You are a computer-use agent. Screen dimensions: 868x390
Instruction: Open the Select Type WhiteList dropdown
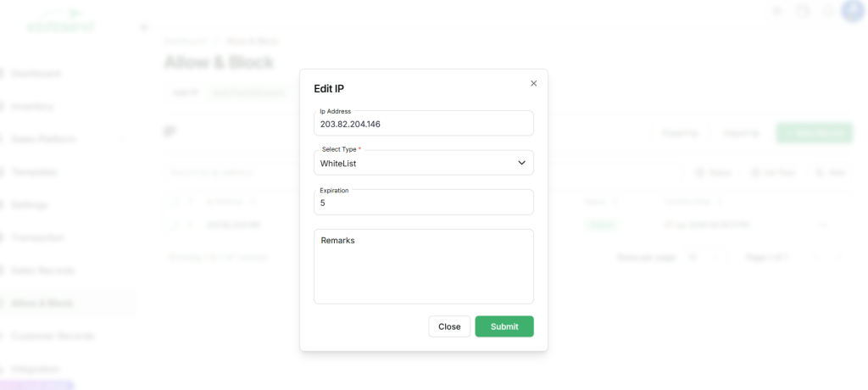coord(423,163)
